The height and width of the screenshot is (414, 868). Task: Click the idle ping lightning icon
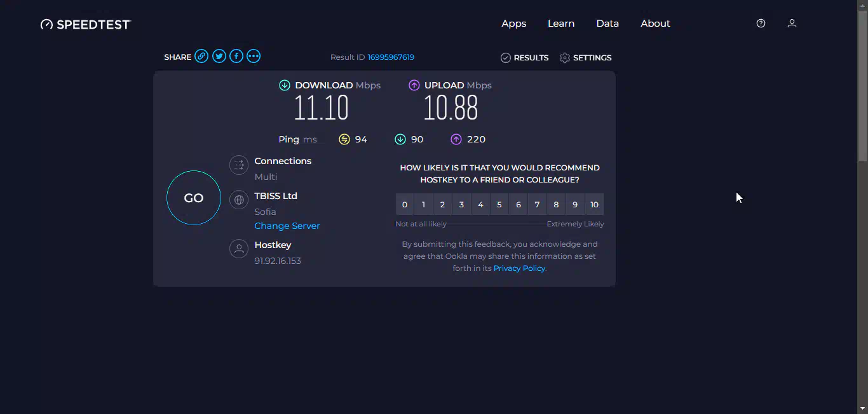click(x=344, y=139)
